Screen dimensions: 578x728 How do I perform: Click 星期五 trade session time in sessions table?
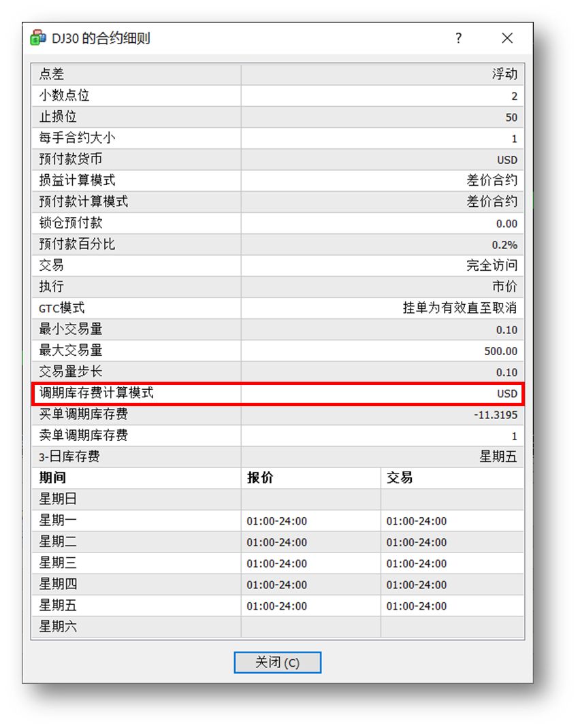[x=417, y=606]
